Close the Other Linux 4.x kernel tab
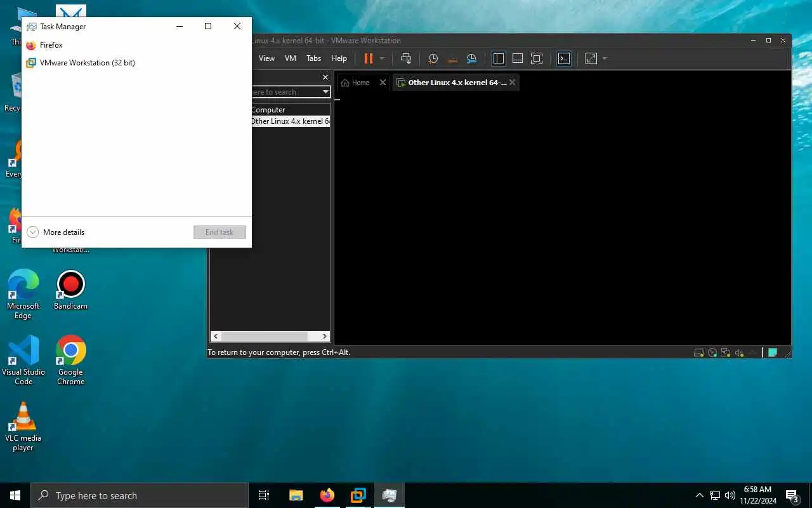This screenshot has height=508, width=812. click(x=512, y=83)
